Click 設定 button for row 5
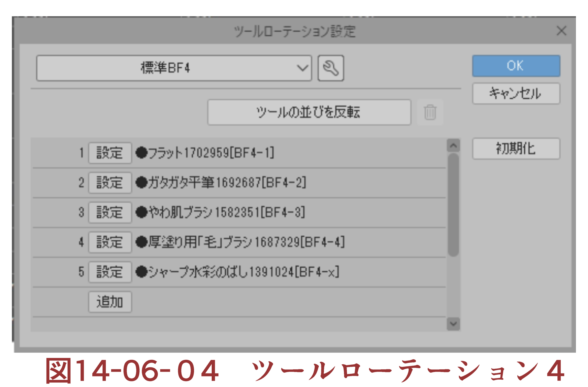The width and height of the screenshot is (588, 387). [110, 272]
